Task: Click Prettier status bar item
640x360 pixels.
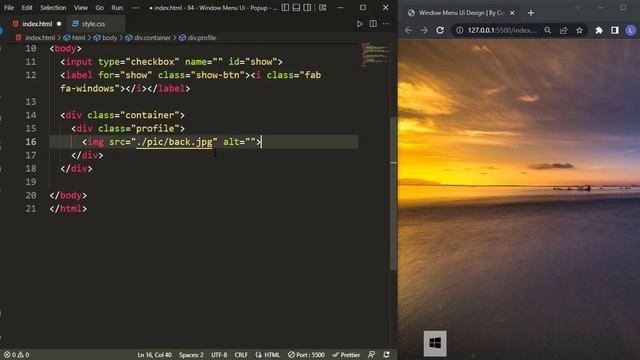Action: click(346, 355)
